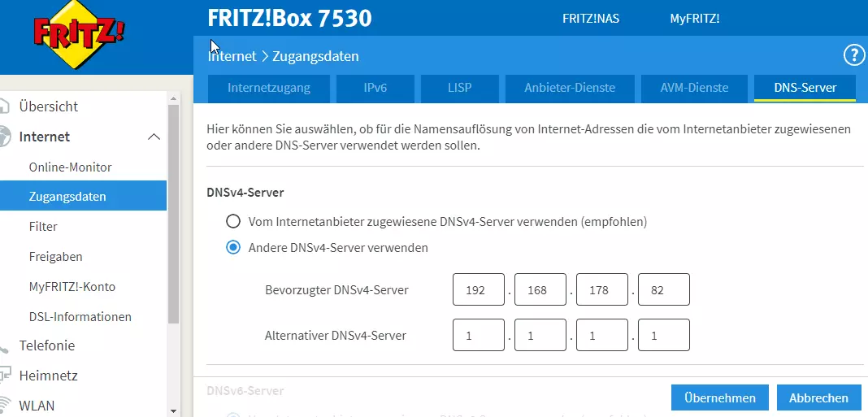
Task: Switch to the Internetzugang tab
Action: (x=269, y=88)
